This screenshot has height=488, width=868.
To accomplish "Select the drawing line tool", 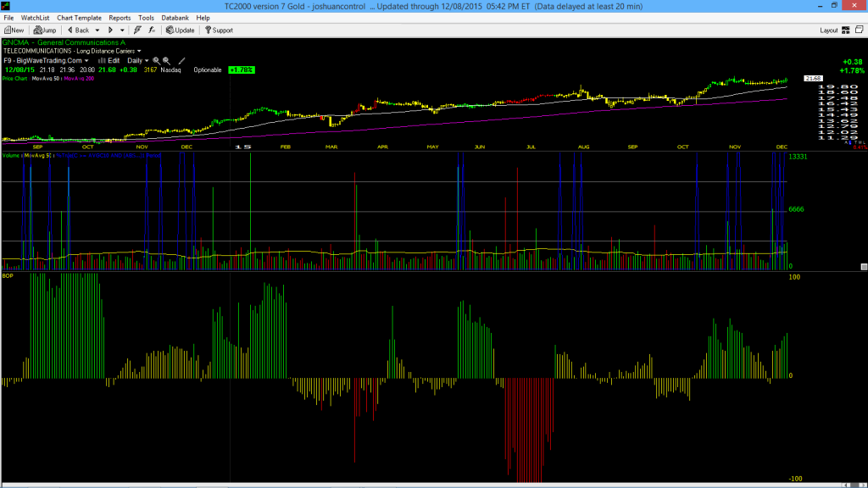I will (x=181, y=61).
